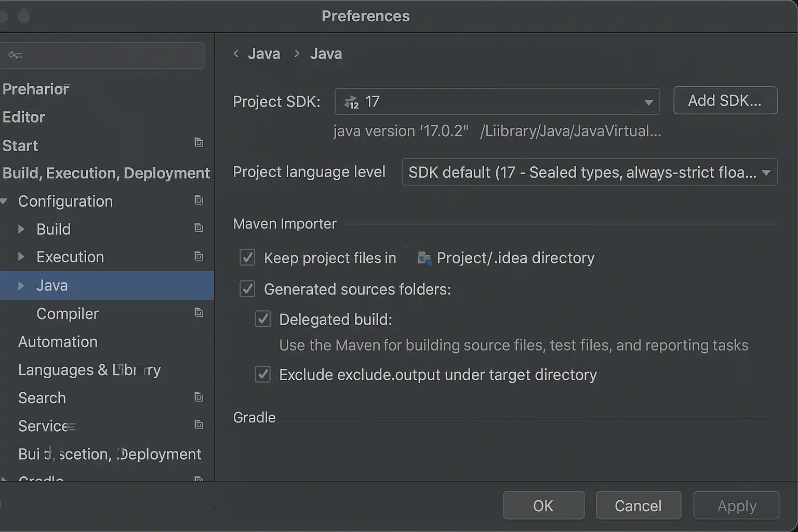Toggle Exclude output under target directory checkbox
This screenshot has width=798, height=532.
263,375
